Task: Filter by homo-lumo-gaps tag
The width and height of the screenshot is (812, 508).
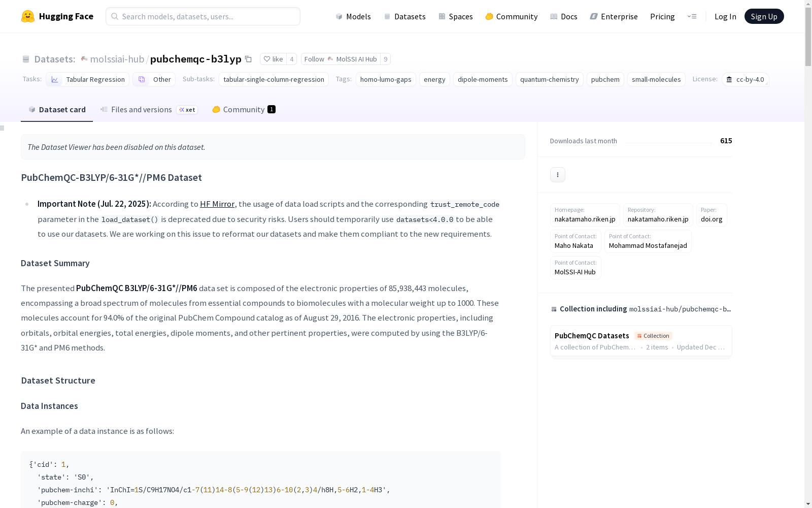Action: pos(386,79)
